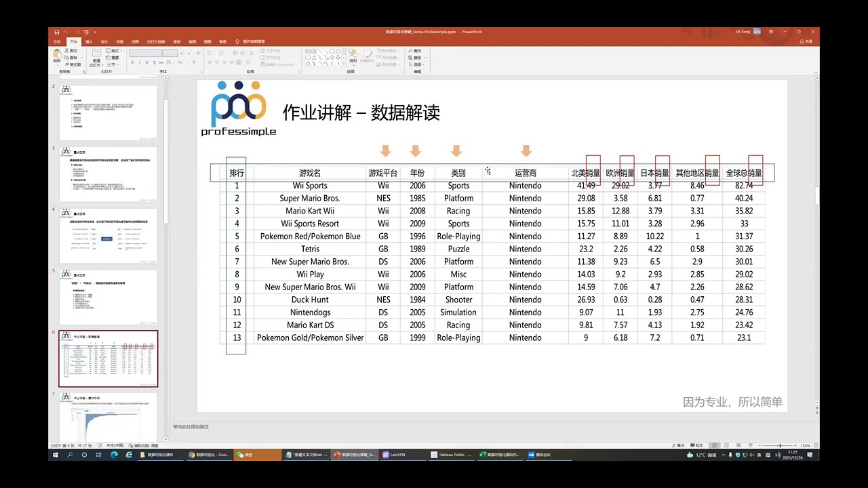
Task: Click 复制 (Copy) in the clipboard group
Action: point(72,58)
